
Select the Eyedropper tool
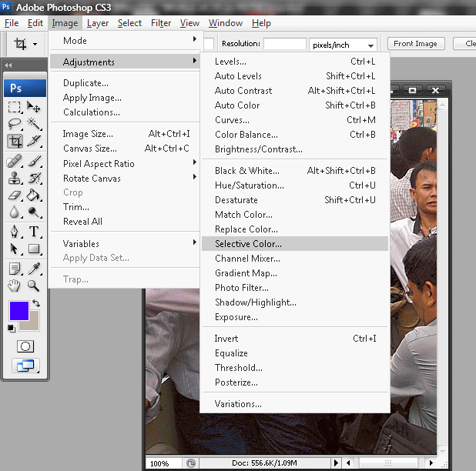[x=34, y=269]
